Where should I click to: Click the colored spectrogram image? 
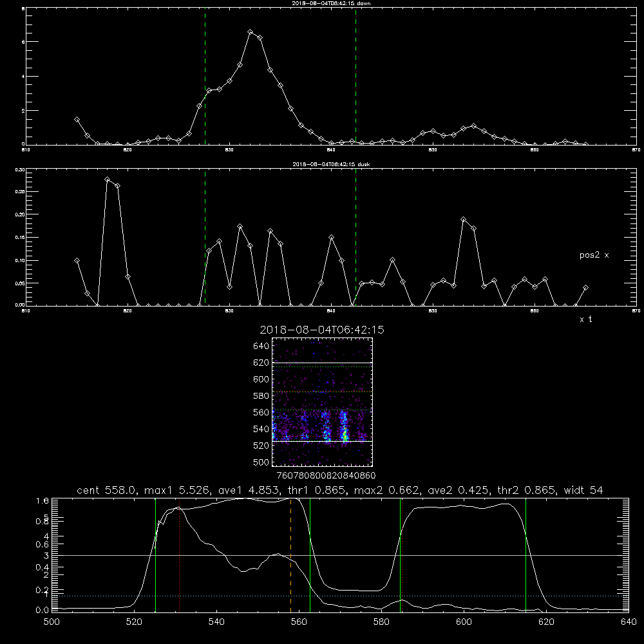coord(323,402)
